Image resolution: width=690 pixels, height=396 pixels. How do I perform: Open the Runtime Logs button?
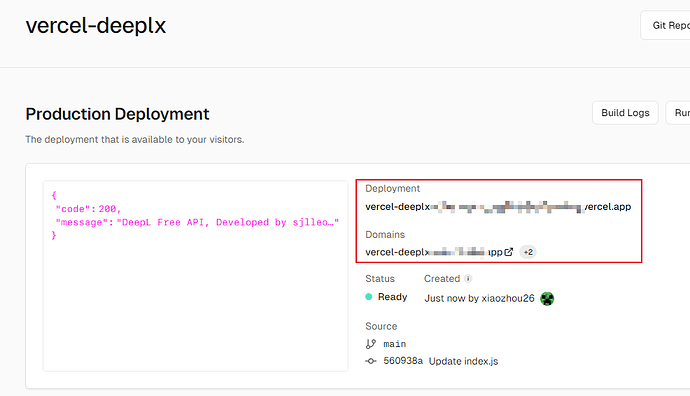678,113
